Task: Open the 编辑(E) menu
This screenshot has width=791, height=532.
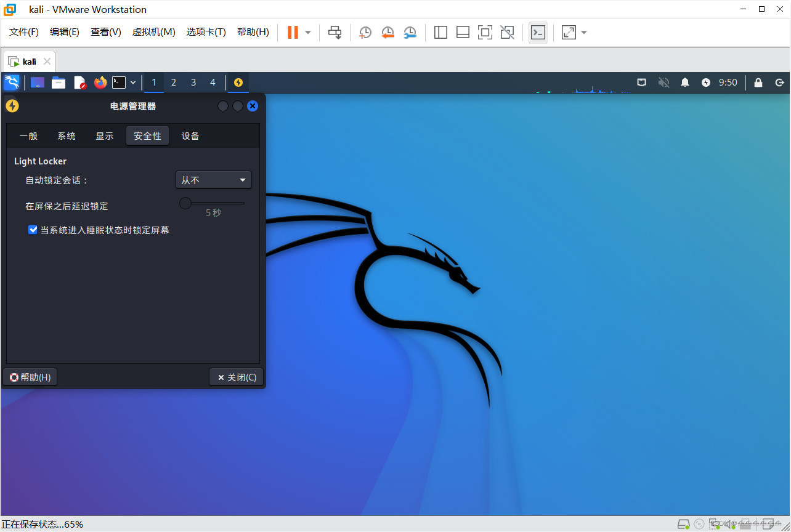Action: point(65,32)
